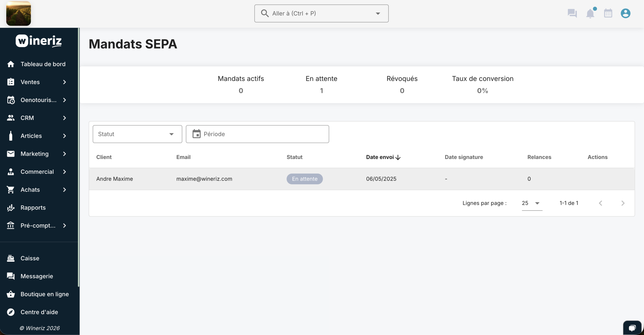Viewport: 644px width, 335px height.
Task: Open the Statut filter dropdown
Action: [137, 134]
